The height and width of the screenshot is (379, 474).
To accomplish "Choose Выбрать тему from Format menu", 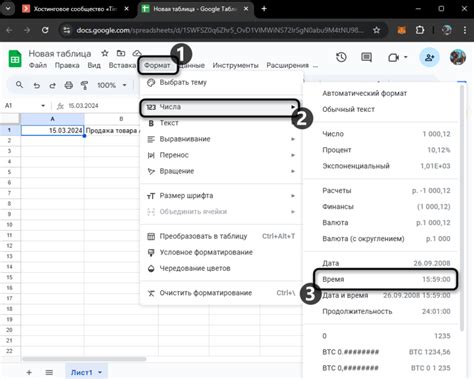I will (x=221, y=82).
